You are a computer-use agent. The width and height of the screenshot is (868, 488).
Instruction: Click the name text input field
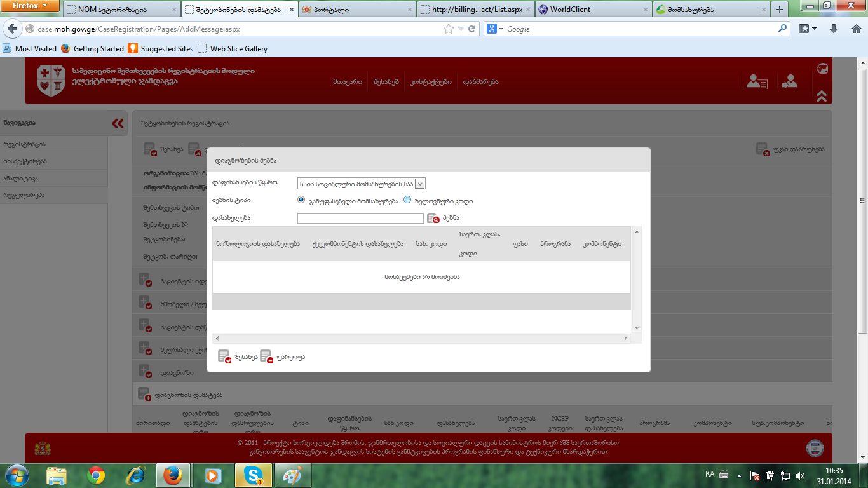360,218
